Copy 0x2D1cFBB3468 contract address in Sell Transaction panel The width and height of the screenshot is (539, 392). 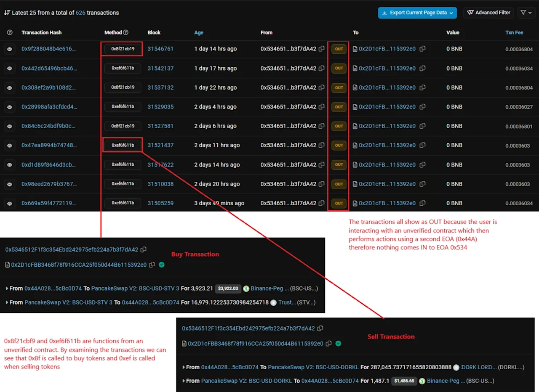[328, 344]
